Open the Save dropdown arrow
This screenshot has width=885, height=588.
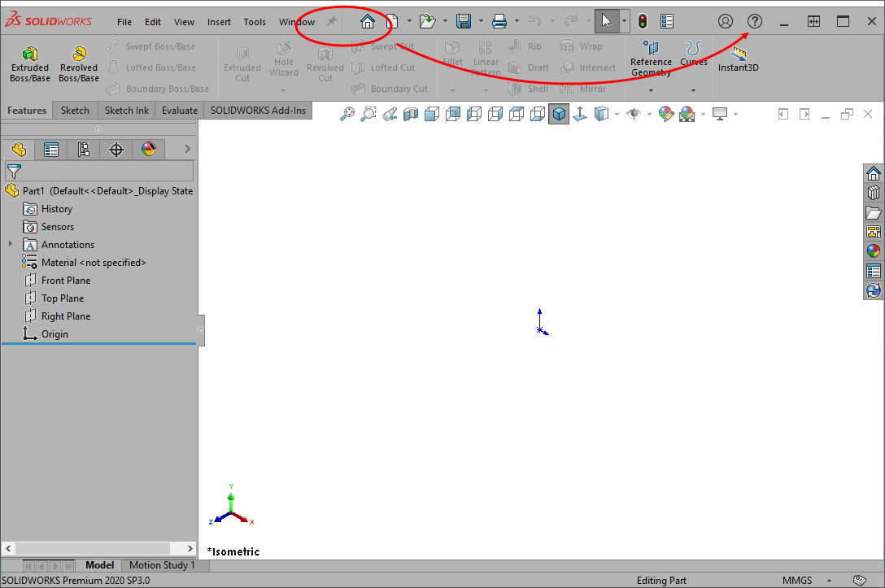coord(481,21)
